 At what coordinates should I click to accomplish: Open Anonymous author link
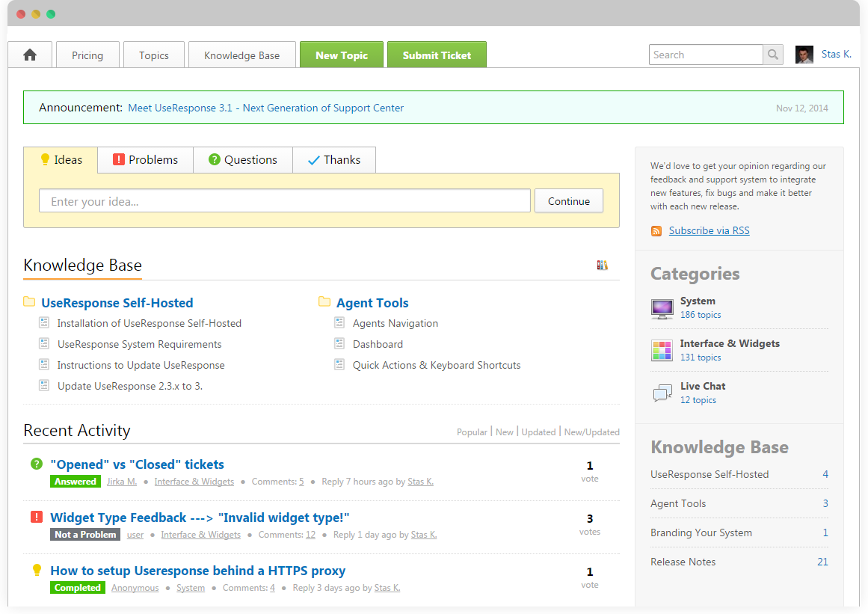coord(135,588)
